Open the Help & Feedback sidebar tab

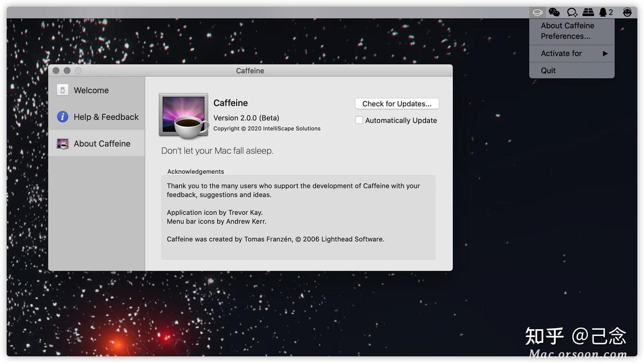(97, 116)
